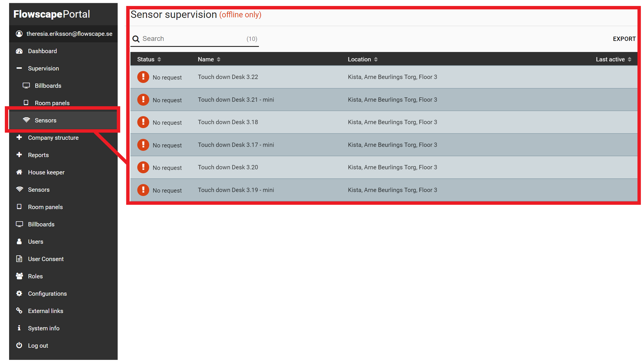This screenshot has height=363, width=644.
Task: Sort table by Location column arrows
Action: pyautogui.click(x=376, y=59)
